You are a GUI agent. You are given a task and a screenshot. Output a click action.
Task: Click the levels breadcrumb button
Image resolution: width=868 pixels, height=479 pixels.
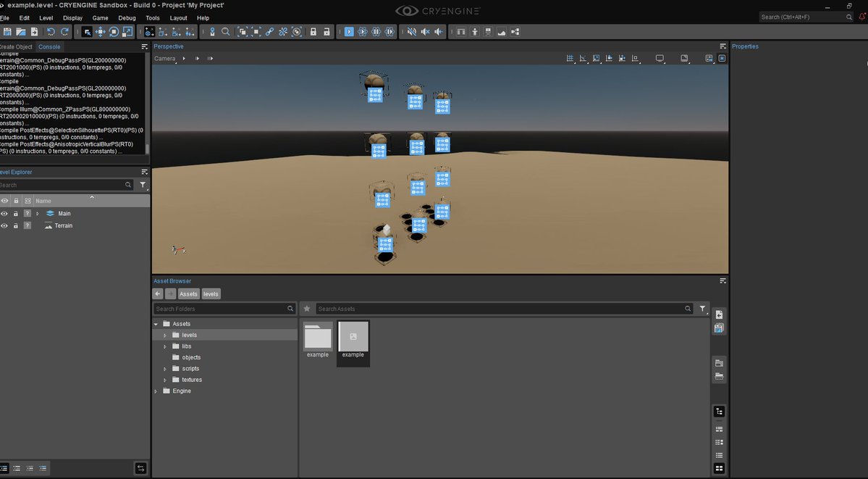(x=211, y=293)
